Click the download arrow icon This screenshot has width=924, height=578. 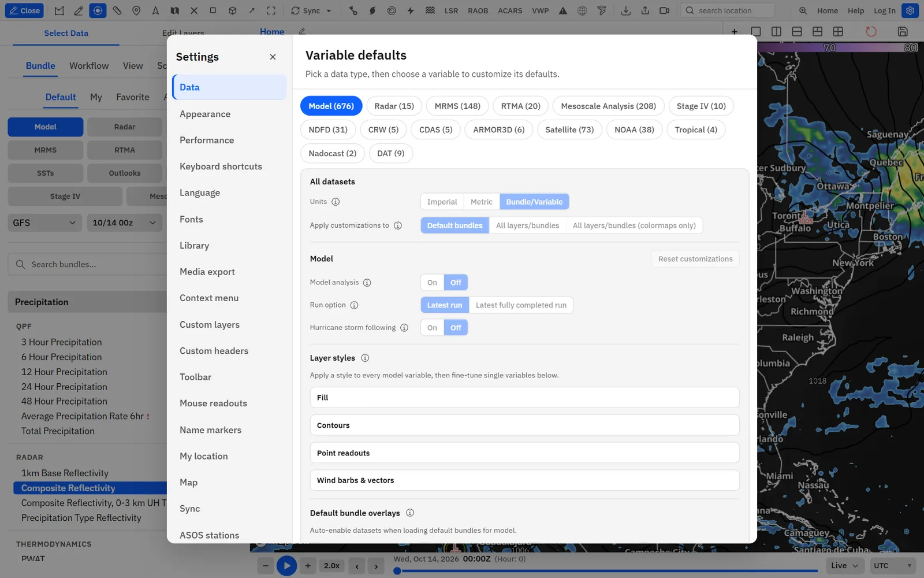click(625, 10)
